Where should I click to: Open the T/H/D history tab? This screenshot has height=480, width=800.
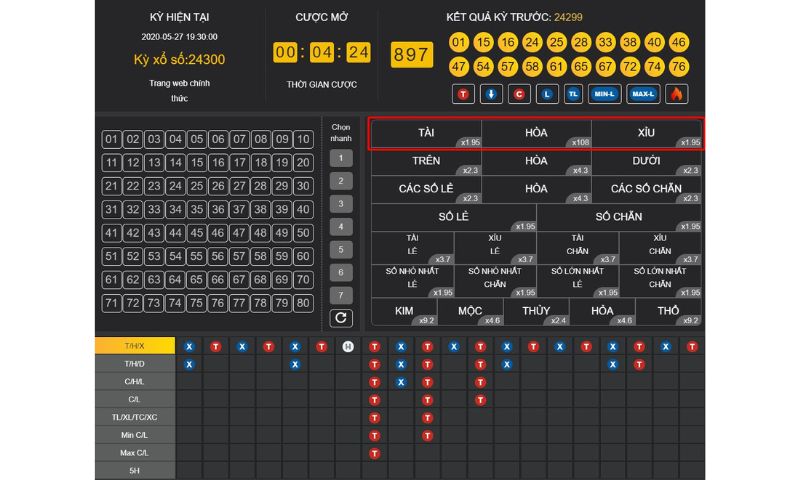click(135, 364)
